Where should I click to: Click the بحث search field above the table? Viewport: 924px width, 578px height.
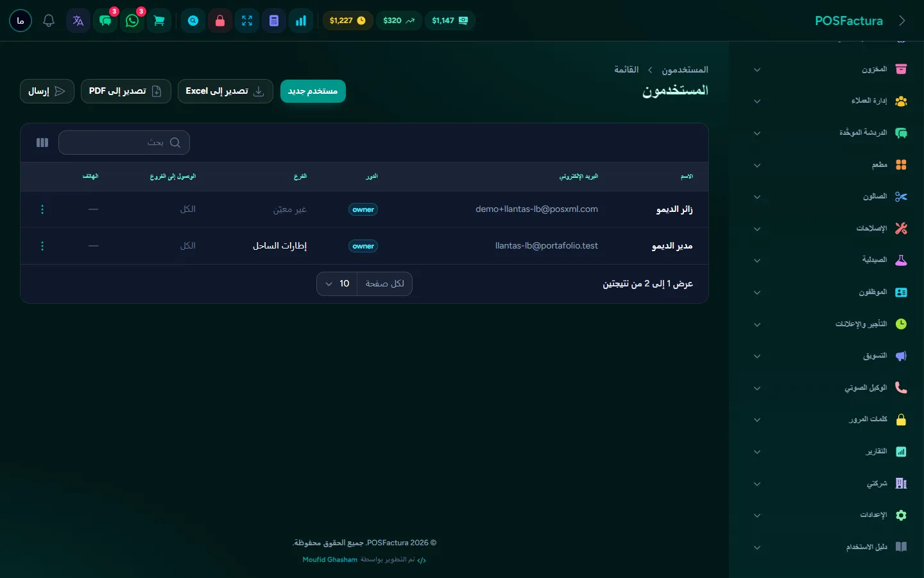(x=124, y=143)
